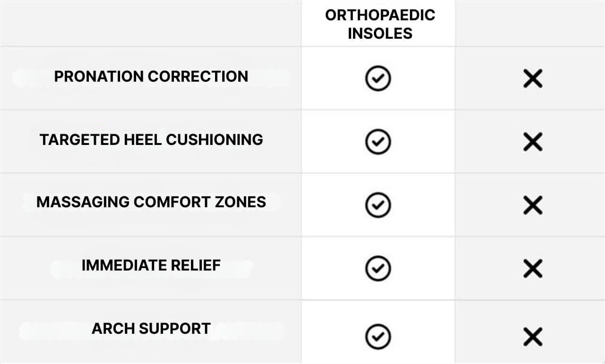Select the Targeted Heel Cushioning circled checkmark

[x=378, y=141]
